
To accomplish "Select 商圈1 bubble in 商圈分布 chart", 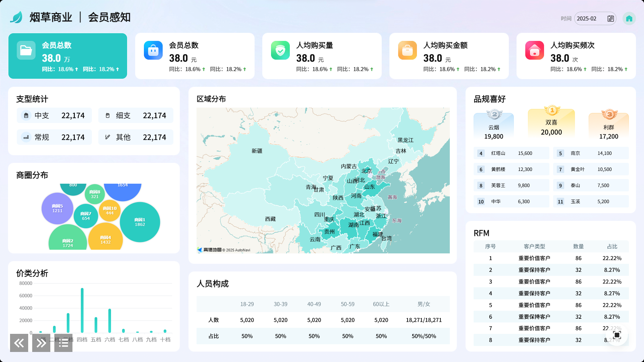I will click(140, 222).
